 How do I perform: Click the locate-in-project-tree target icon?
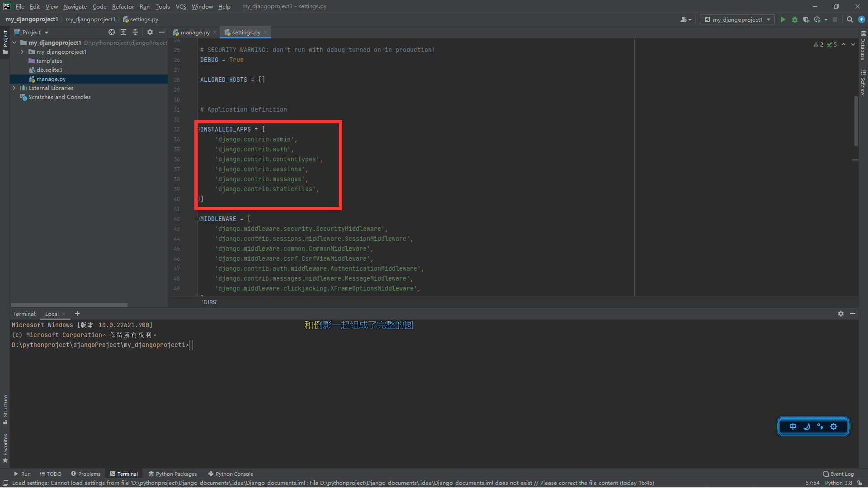[x=111, y=32]
